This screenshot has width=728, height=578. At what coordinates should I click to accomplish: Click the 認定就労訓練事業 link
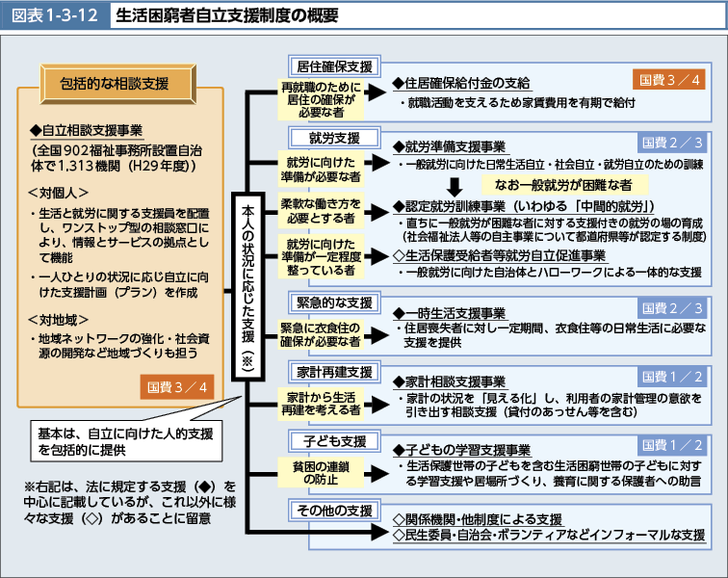pyautogui.click(x=523, y=205)
